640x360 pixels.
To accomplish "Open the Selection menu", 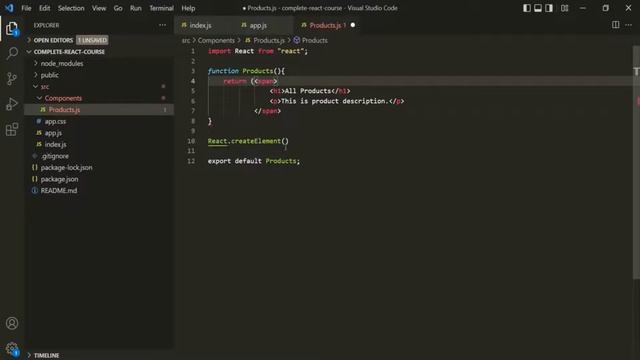I will click(71, 8).
